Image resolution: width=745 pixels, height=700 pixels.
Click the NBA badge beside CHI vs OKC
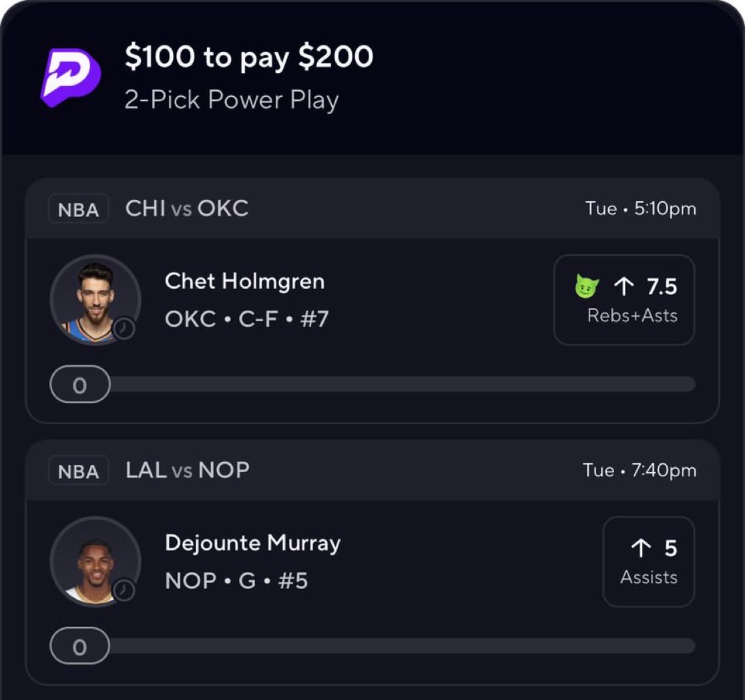point(78,210)
